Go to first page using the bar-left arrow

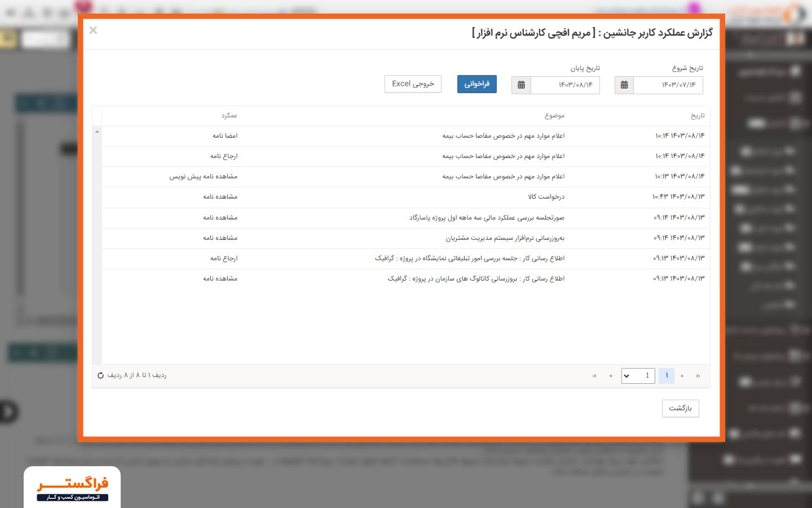pos(594,376)
